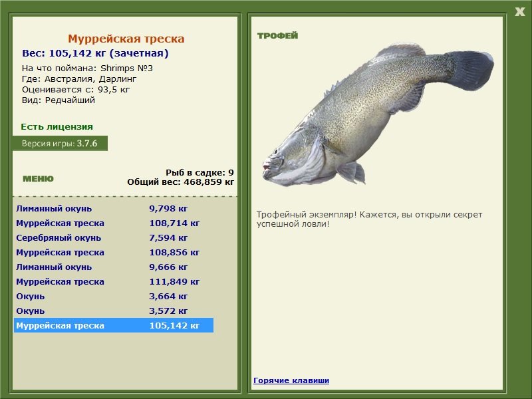The width and height of the screenshot is (532, 399).
Task: Click the Murray cod trophy fish picture
Action: (378, 114)
